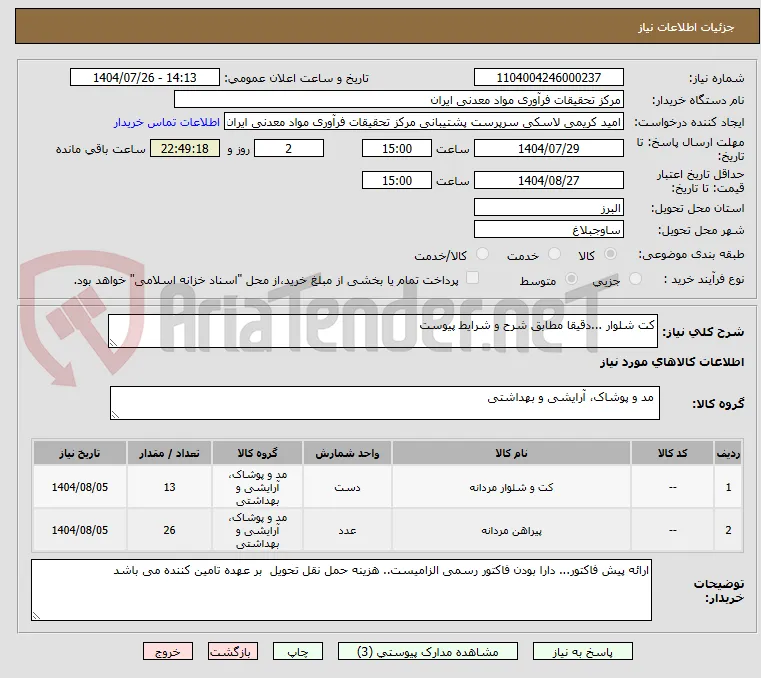The width and height of the screenshot is (761, 678).
Task: Click the بازگشت back button
Action: click(x=233, y=651)
